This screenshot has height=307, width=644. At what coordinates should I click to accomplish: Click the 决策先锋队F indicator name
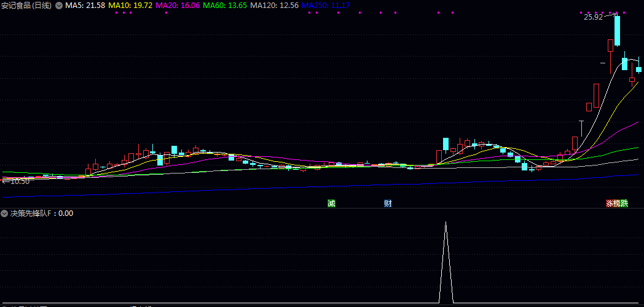pyautogui.click(x=32, y=213)
